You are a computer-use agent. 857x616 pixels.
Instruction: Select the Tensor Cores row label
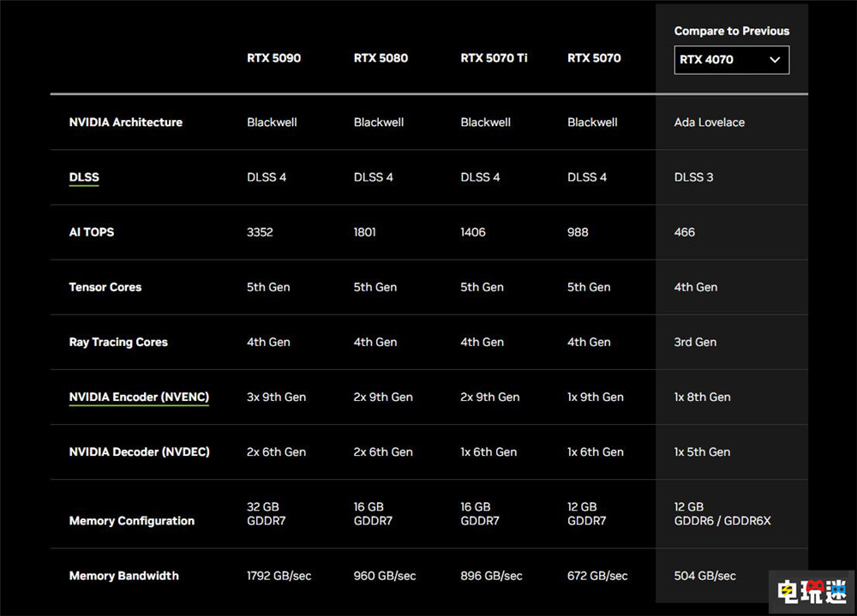point(105,287)
